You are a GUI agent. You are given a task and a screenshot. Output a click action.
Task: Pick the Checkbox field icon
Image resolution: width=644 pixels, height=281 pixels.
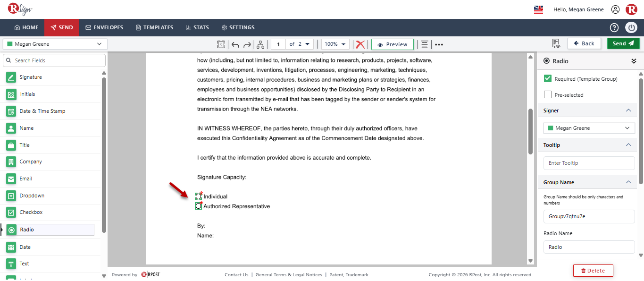coord(11,213)
